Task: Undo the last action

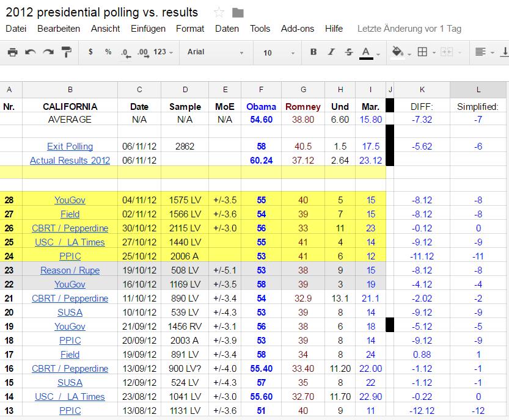Action: coord(30,52)
